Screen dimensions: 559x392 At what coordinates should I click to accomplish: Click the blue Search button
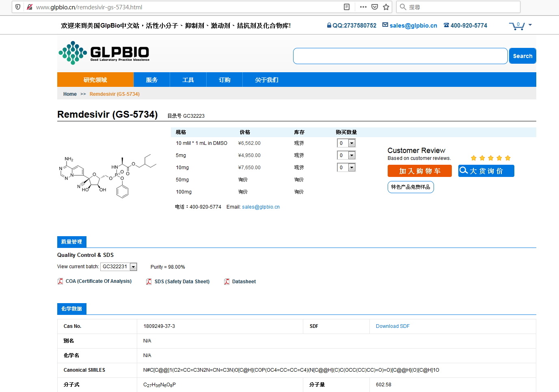click(x=522, y=56)
